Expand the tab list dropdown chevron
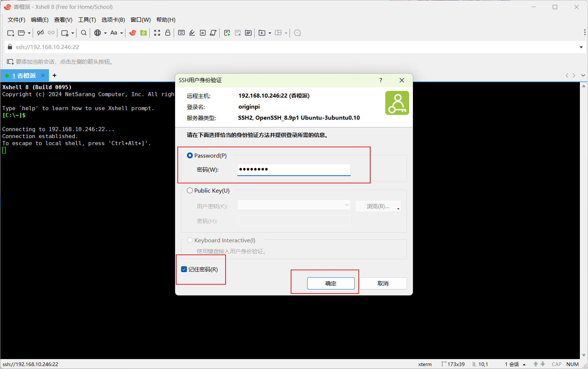The image size is (588, 369). coord(583,75)
